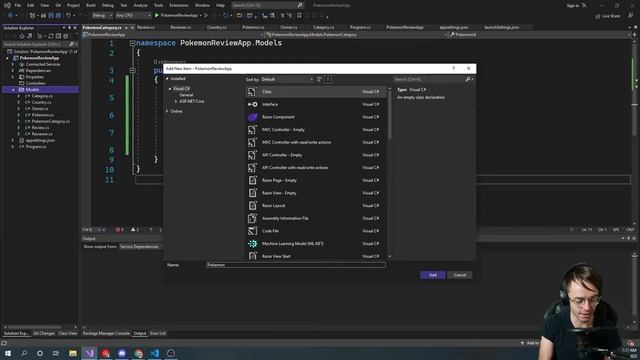Click the Add button
640x360 pixels.
pos(433,275)
